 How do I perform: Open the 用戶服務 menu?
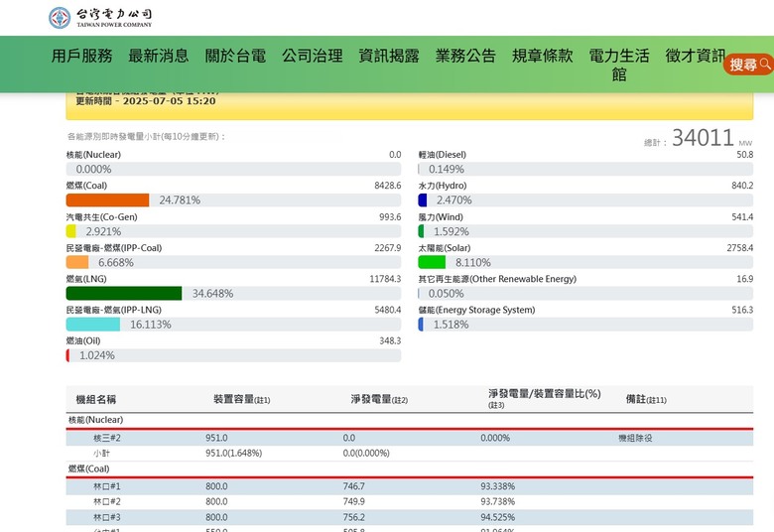(x=82, y=56)
